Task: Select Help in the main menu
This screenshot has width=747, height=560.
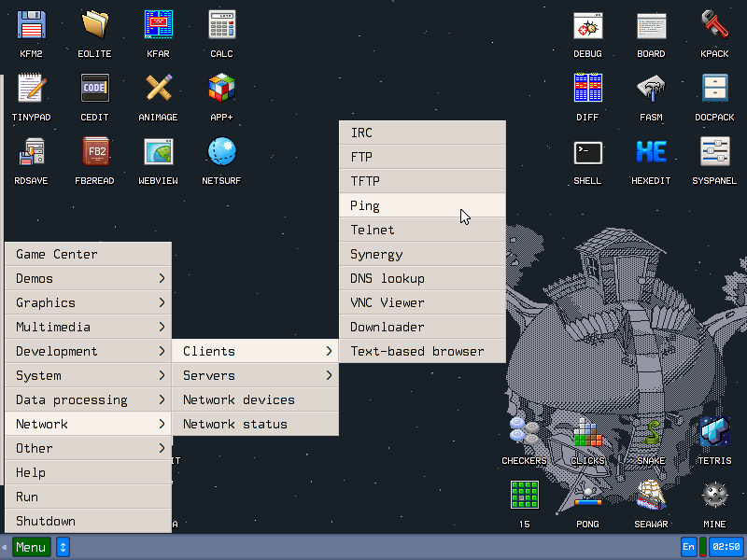Action: 88,472
